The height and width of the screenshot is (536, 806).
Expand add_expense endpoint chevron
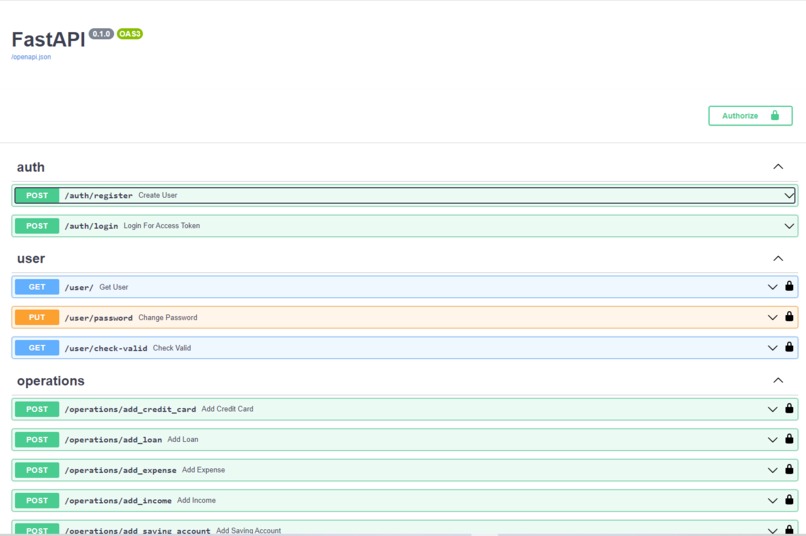(x=773, y=470)
